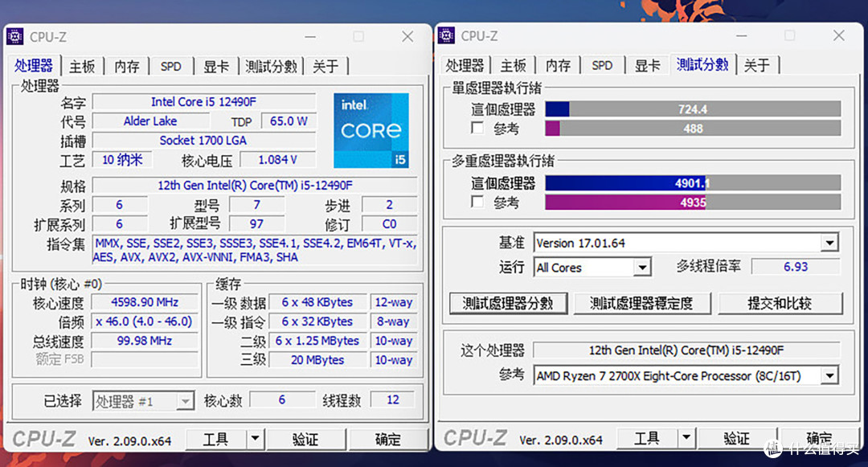Click the 工艺 value 10 纳米
The image size is (868, 467).
pos(122,160)
